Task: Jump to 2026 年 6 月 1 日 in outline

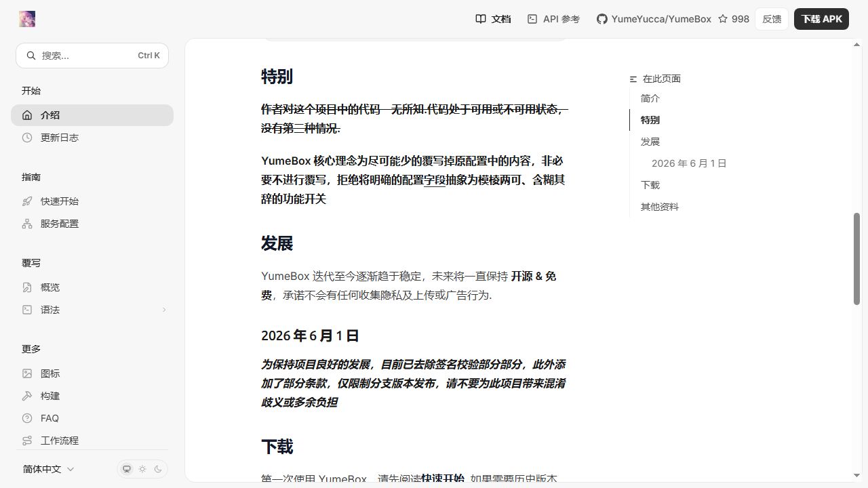Action: click(689, 163)
